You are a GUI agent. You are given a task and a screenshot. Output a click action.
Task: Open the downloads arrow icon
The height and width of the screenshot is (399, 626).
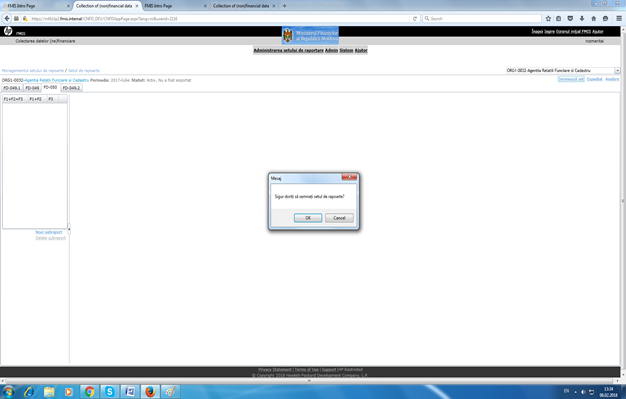pyautogui.click(x=582, y=18)
